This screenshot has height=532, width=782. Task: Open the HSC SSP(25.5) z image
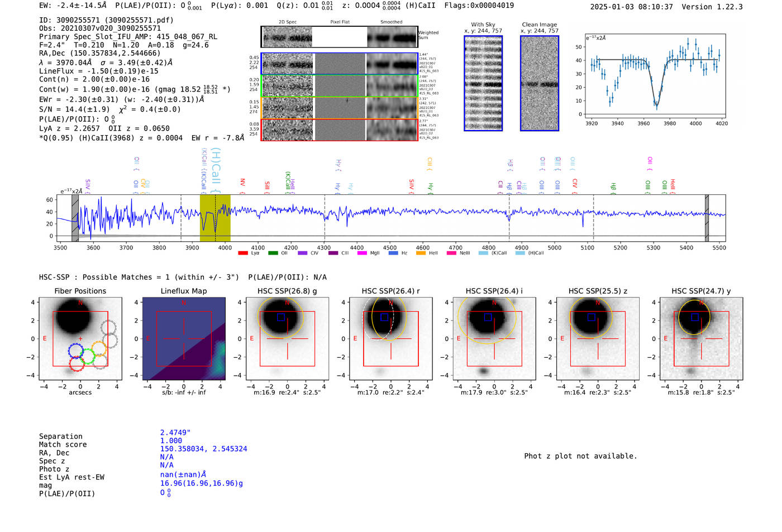point(598,339)
